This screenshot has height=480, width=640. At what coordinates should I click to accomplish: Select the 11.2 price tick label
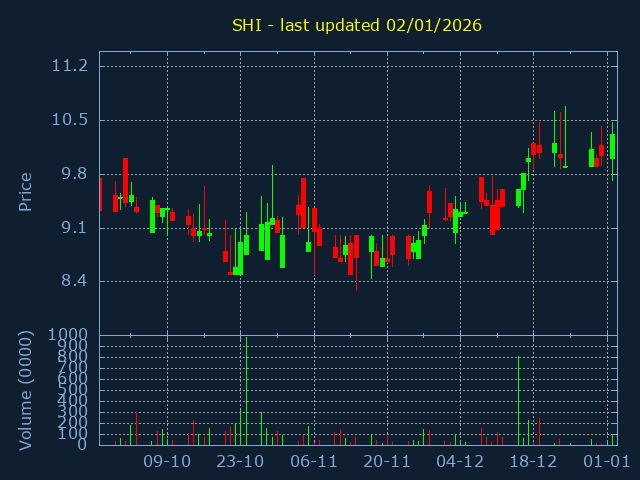tap(69, 66)
